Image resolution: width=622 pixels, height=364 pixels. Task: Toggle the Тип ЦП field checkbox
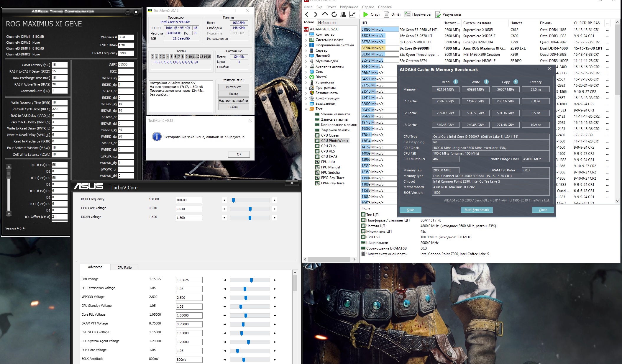click(363, 214)
